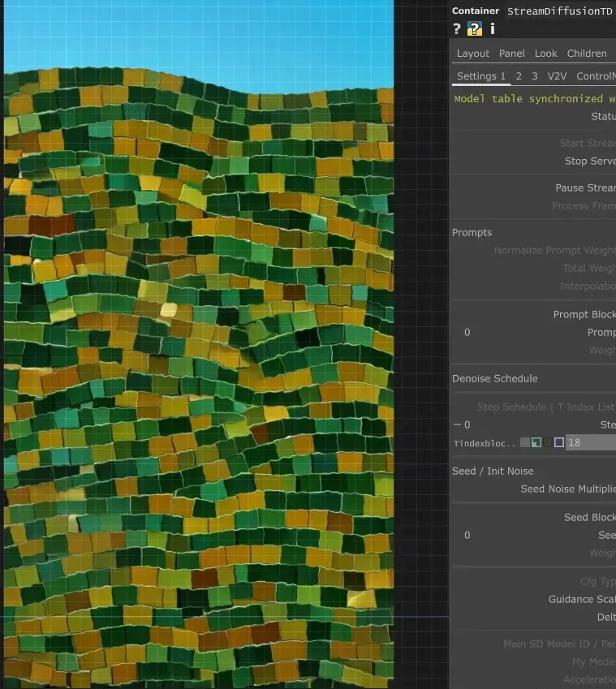The image size is (616, 689).
Task: Open settings page 2 tab
Action: click(519, 76)
